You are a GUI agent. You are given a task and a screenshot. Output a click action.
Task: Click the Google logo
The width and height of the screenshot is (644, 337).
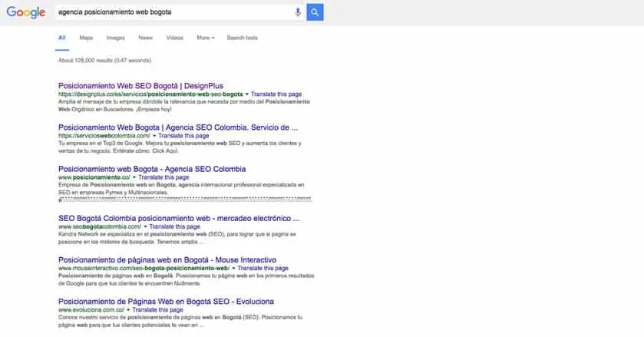(x=25, y=12)
